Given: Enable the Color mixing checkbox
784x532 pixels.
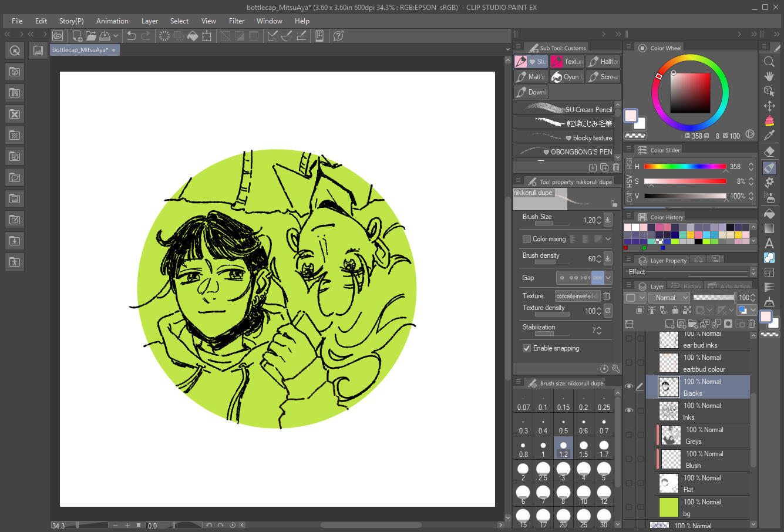Looking at the screenshot, I should click(527, 238).
